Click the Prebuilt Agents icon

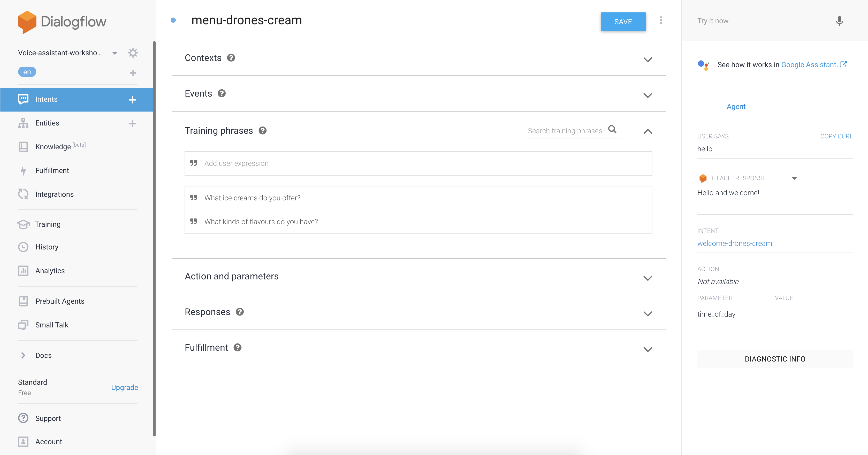point(23,301)
